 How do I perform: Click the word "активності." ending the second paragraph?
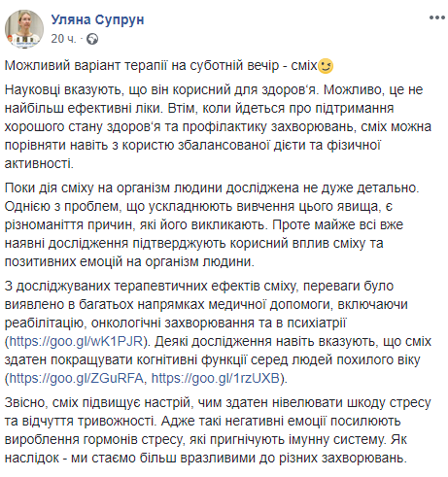point(39,163)
